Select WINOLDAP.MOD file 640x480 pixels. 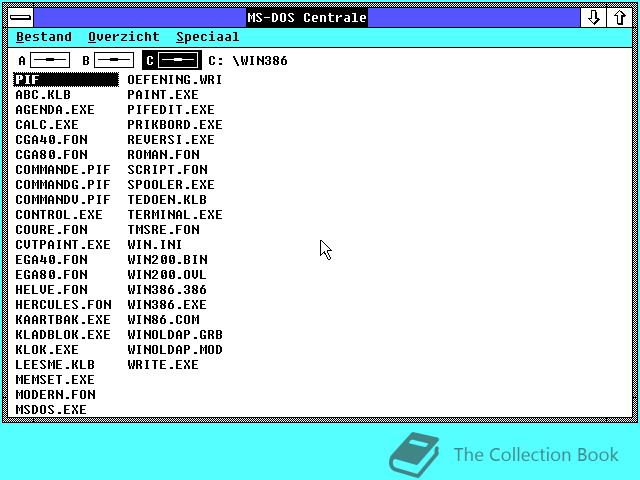click(x=175, y=350)
